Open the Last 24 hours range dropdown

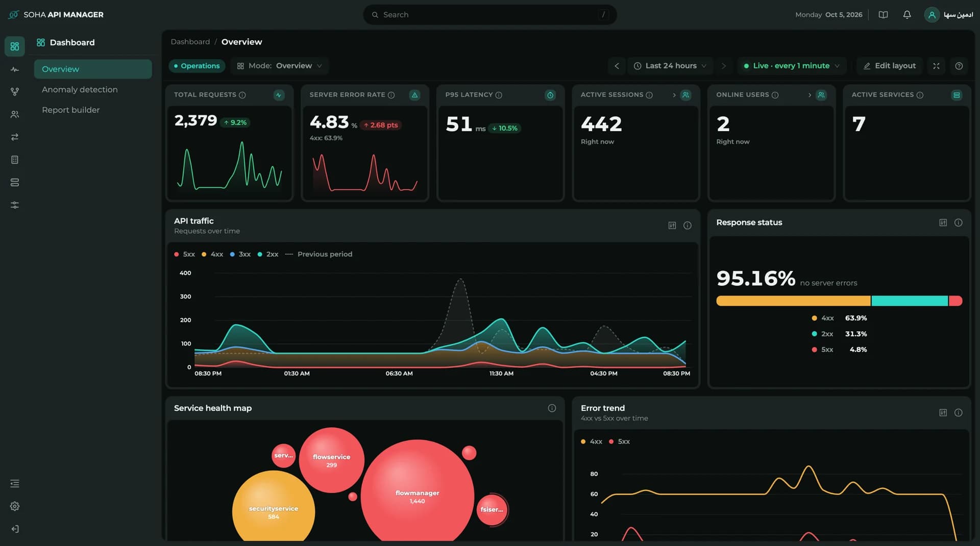pyautogui.click(x=670, y=66)
